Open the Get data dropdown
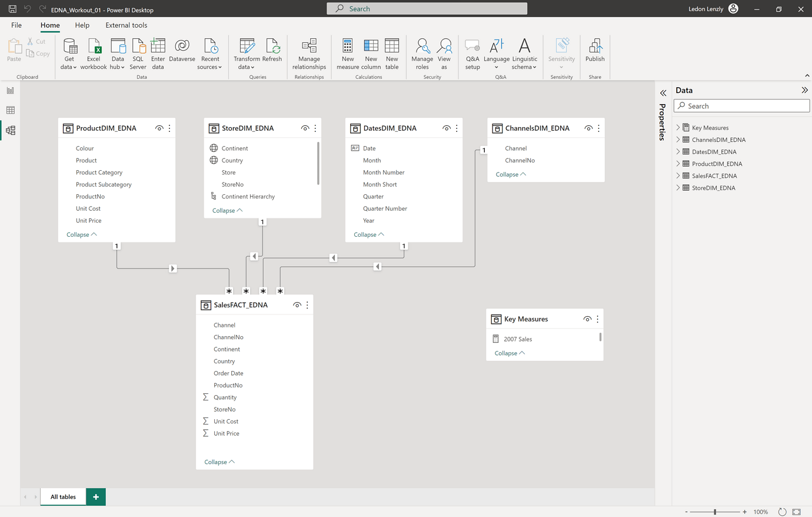 tap(69, 53)
